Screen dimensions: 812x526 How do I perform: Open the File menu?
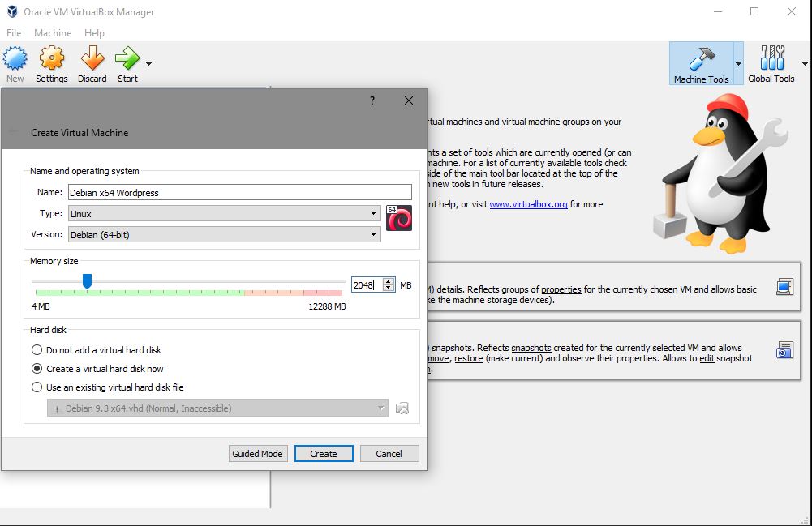click(14, 33)
